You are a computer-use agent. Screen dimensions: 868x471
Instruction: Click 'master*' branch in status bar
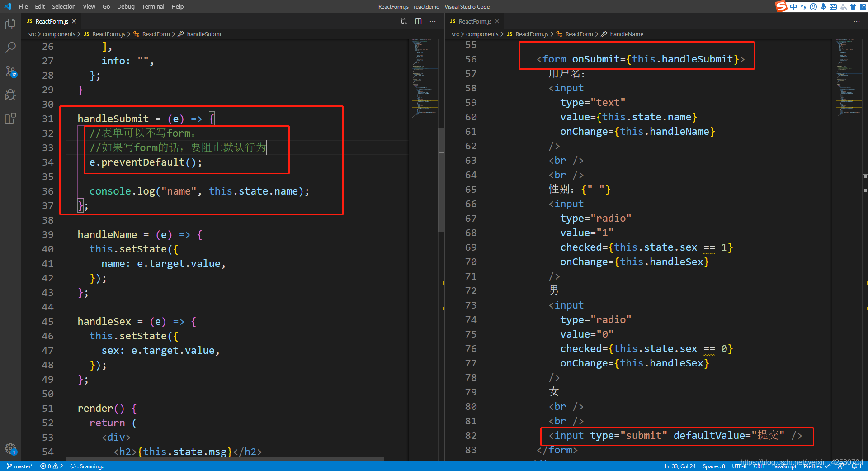tap(19, 466)
